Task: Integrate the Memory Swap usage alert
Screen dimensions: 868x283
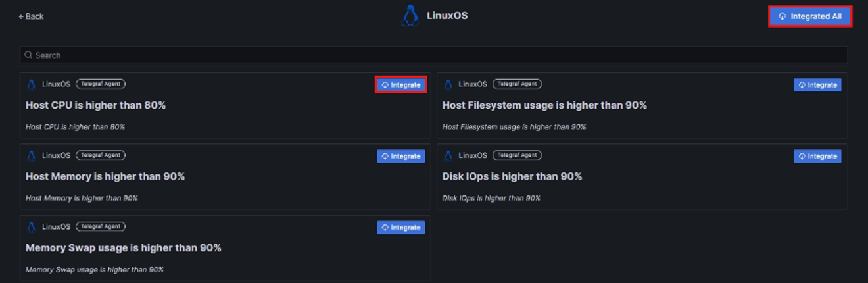Action: 401,228
